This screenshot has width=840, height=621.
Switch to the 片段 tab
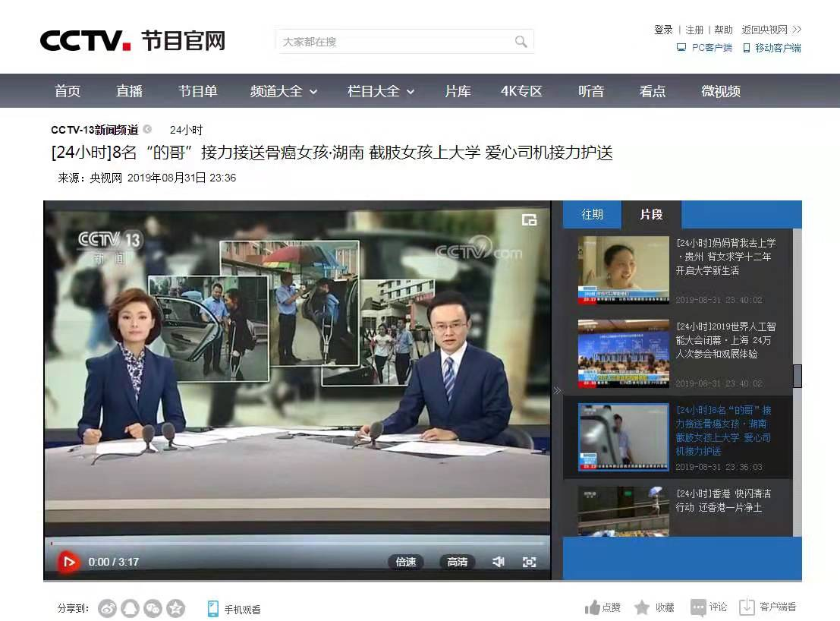651,214
